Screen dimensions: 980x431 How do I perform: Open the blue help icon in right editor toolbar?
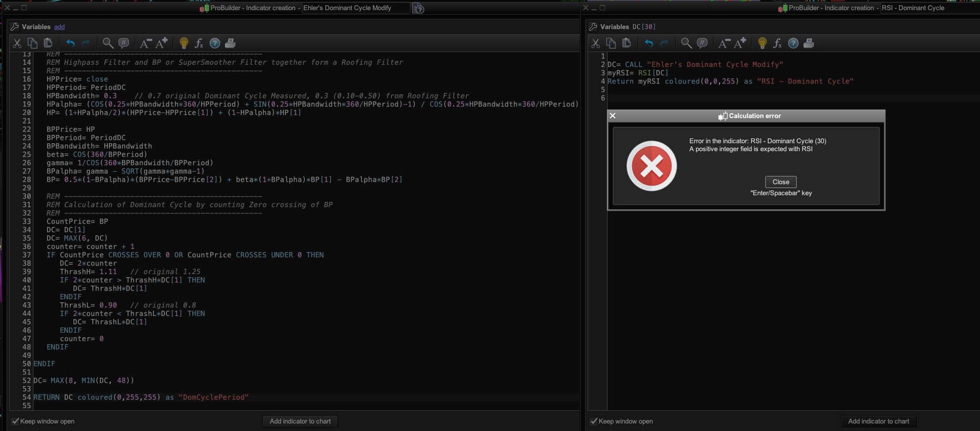pos(793,43)
